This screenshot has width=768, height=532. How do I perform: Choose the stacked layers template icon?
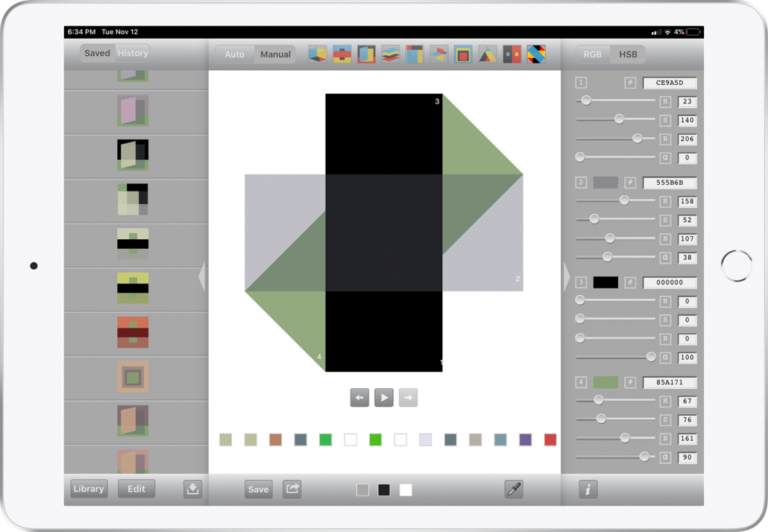(x=391, y=54)
